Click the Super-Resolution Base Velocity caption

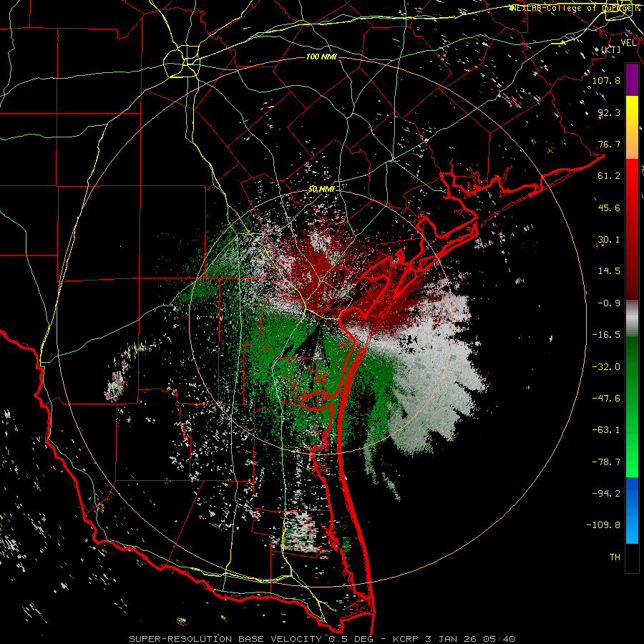(x=322, y=639)
